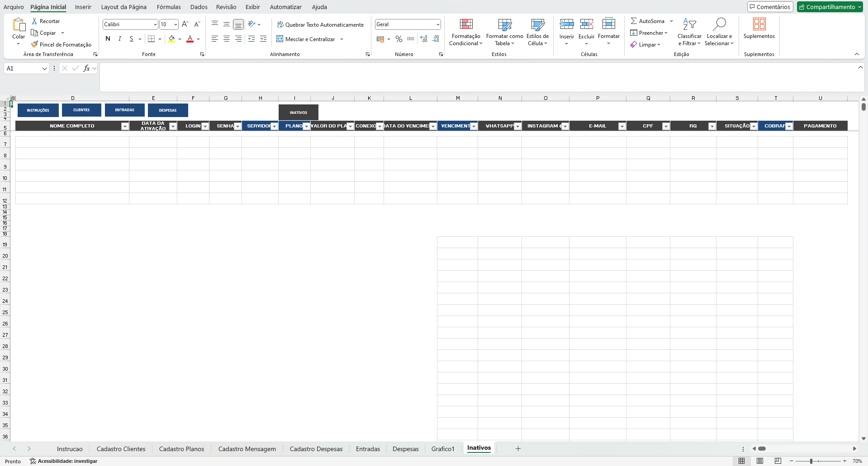Open the Find and Select magnifier
Screen dimensions: 868x466
coord(719,24)
